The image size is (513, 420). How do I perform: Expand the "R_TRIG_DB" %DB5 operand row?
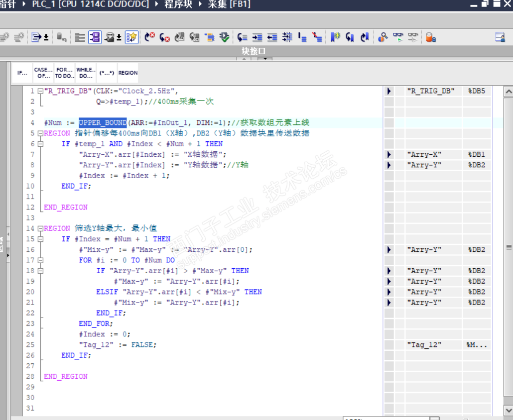388,91
